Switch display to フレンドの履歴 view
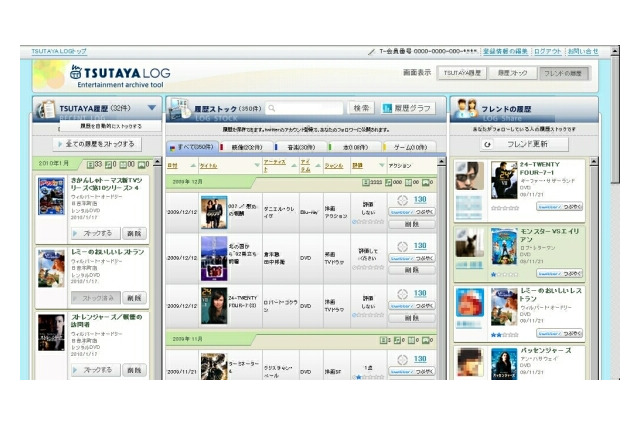 point(563,73)
